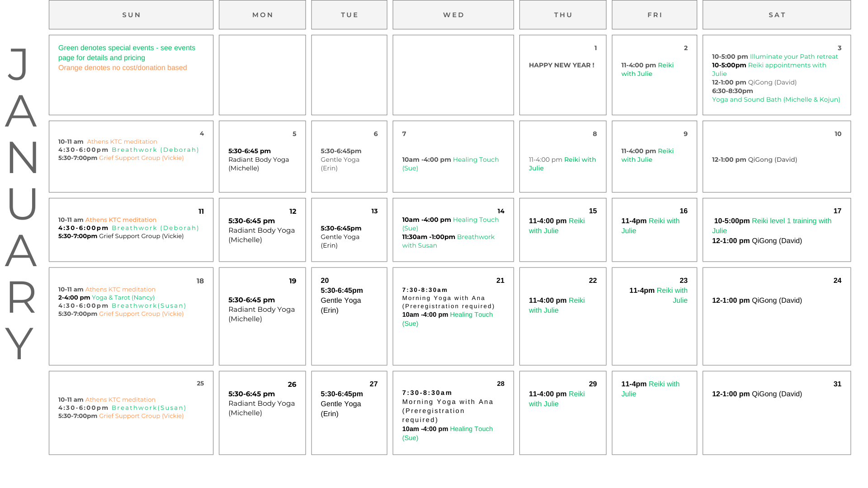Select Reiki with Julie on the 29th
Screen dimensions: 868x488
tap(576, 394)
